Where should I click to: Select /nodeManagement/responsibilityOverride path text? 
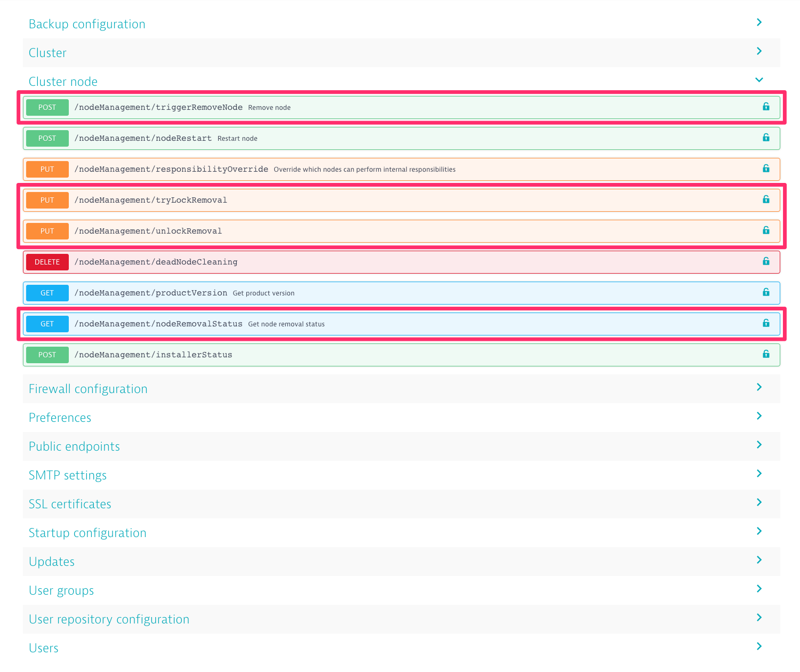point(171,169)
